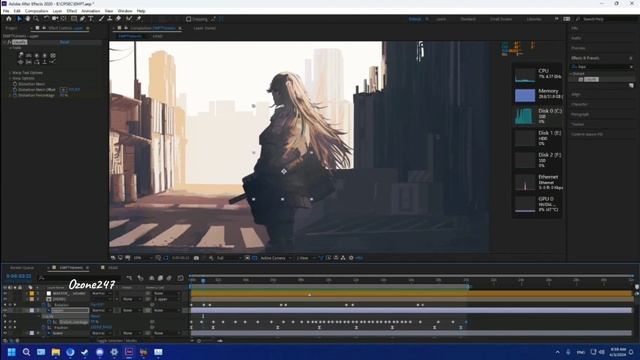This screenshot has width=640, height=360.
Task: Click the current time indicator in timeline ruler
Action: point(203,280)
